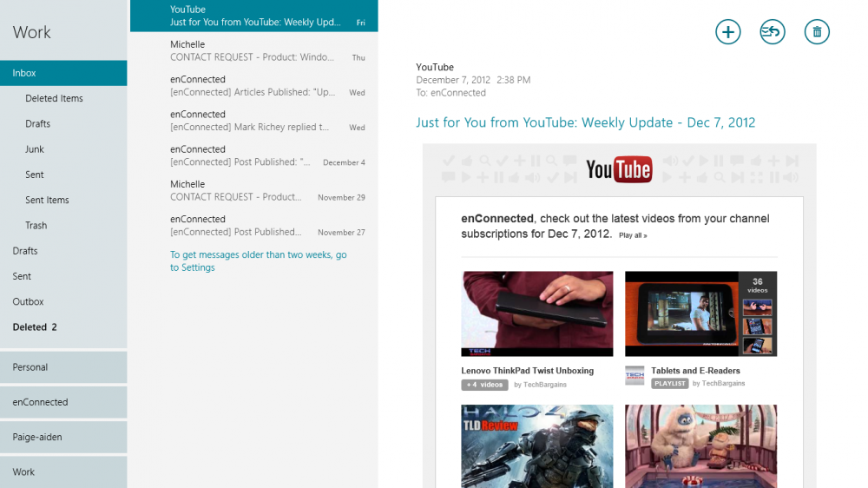Click the +4 videos badge
868x488 pixels.
[x=484, y=385]
